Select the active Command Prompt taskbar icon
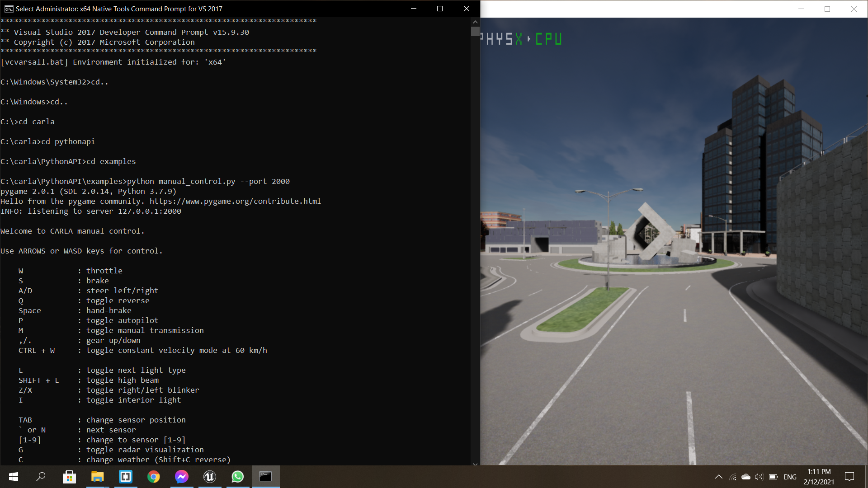The width and height of the screenshot is (868, 488). click(x=265, y=477)
